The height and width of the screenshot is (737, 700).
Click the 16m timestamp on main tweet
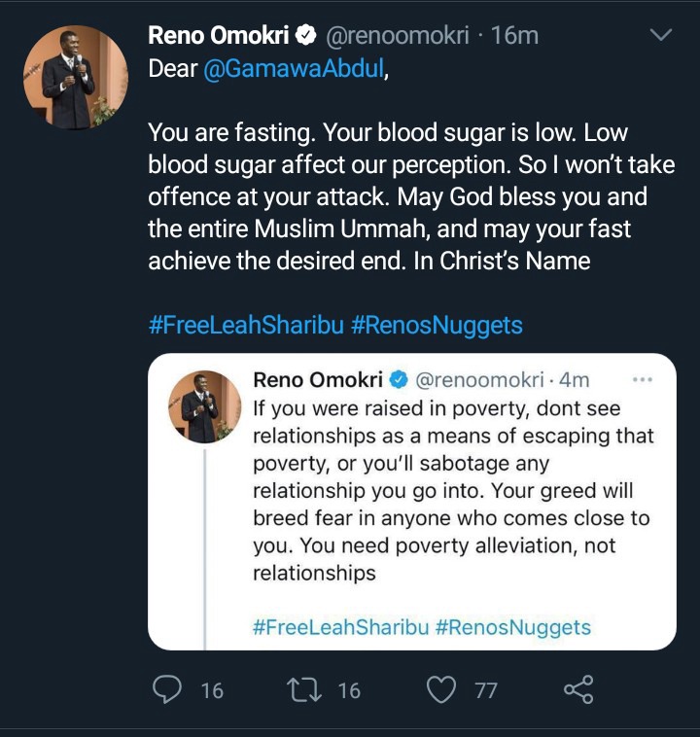click(514, 36)
